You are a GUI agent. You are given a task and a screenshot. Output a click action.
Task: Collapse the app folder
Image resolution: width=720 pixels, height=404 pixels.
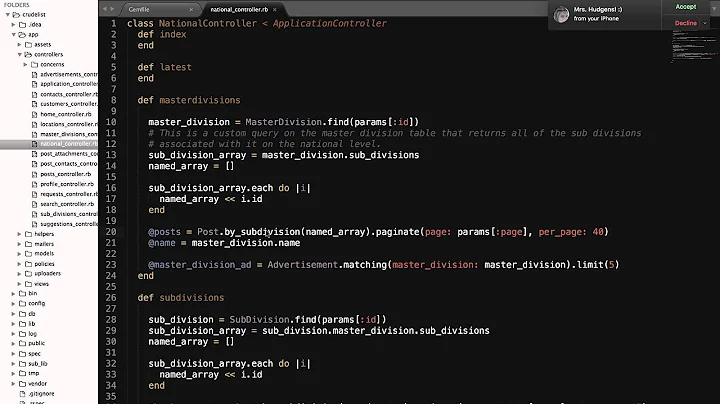click(14, 34)
